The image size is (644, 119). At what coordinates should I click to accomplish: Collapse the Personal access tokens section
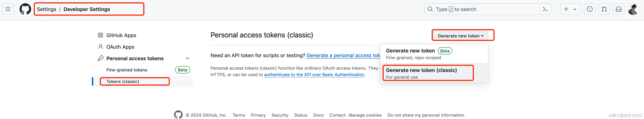[187, 59]
